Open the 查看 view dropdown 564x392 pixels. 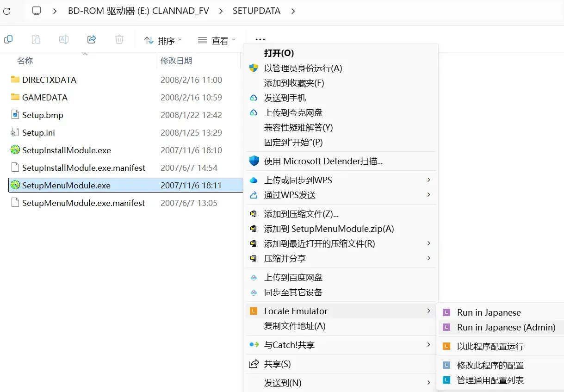(x=217, y=40)
